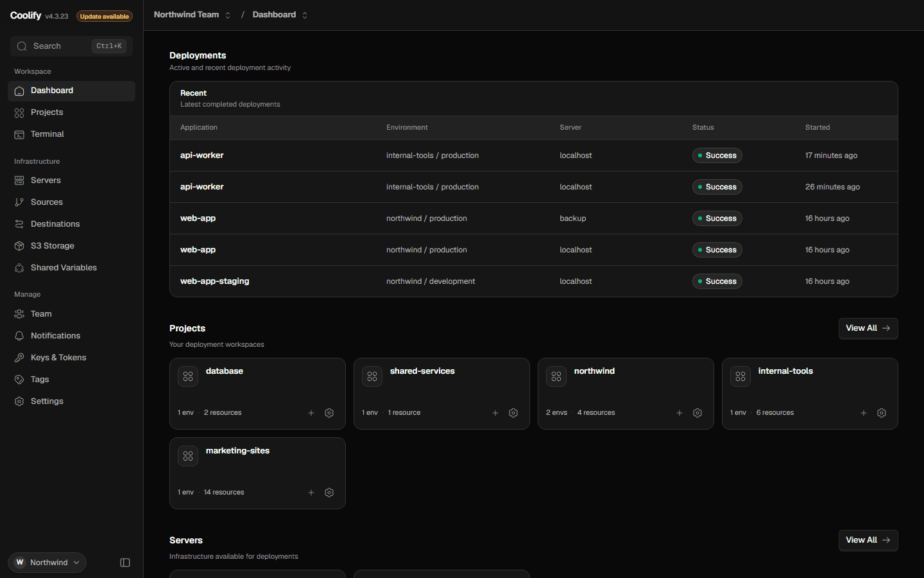Open Northwind account menu at sidebar bottom
Image resolution: width=924 pixels, height=578 pixels.
47,563
